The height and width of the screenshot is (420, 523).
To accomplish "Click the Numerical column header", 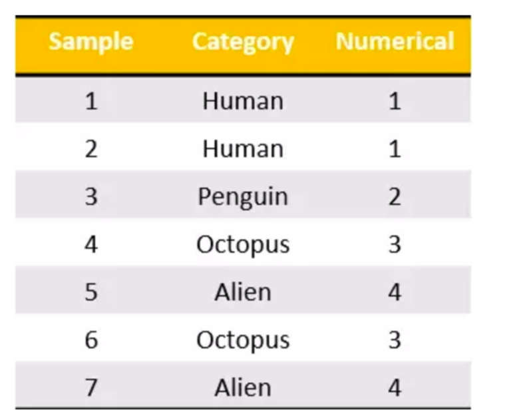I will tap(395, 41).
